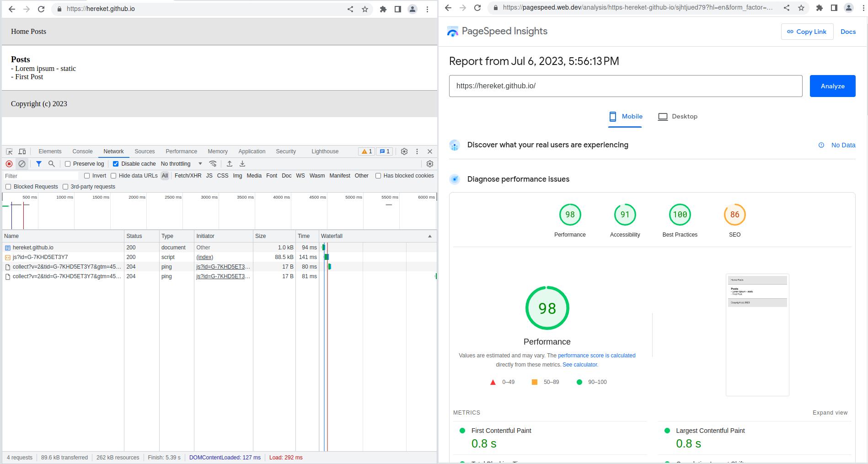Click the import HAR file upload icon
Image resolution: width=868 pixels, height=464 pixels.
click(x=230, y=164)
